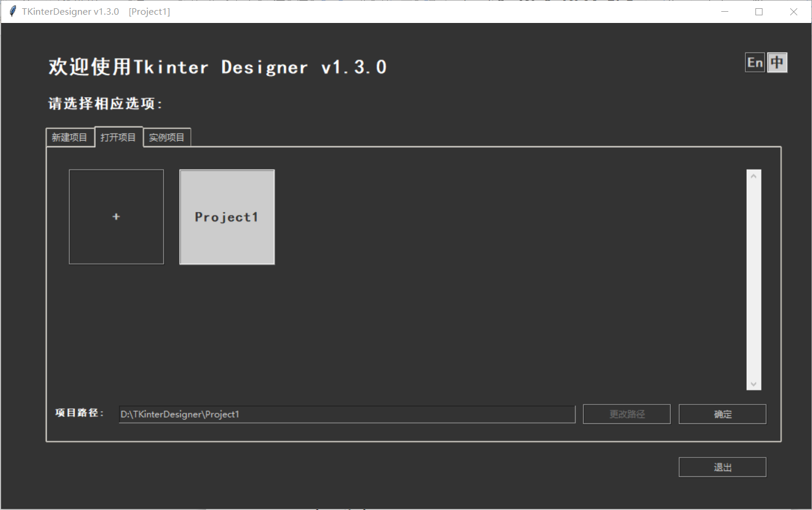The image size is (812, 510).
Task: Select the Project1 tile
Action: 227,217
